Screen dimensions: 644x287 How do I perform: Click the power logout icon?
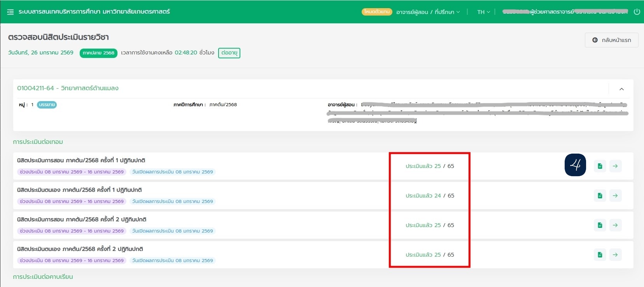pos(637,12)
